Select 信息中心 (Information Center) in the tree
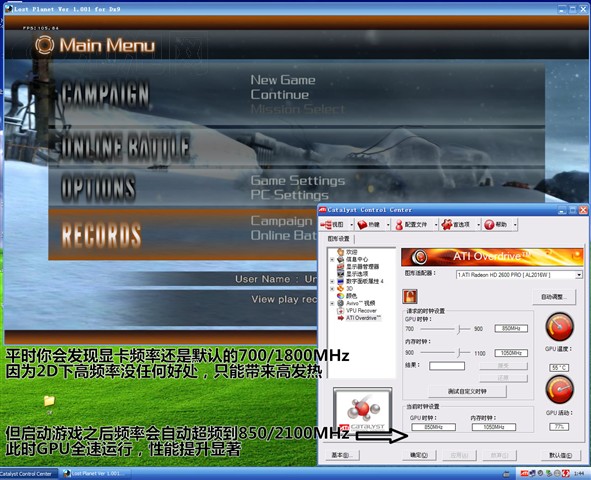This screenshot has width=591, height=480. [x=357, y=259]
